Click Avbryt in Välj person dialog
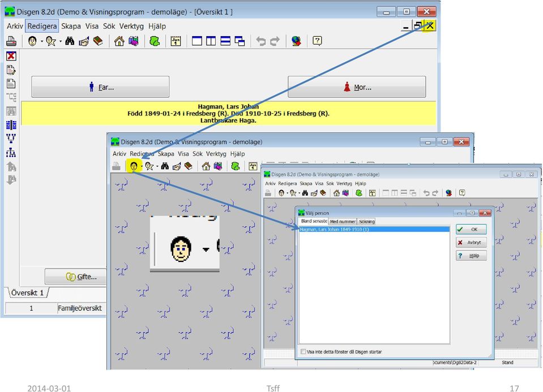Image resolution: width=543 pixels, height=392 pixels. coord(471,243)
